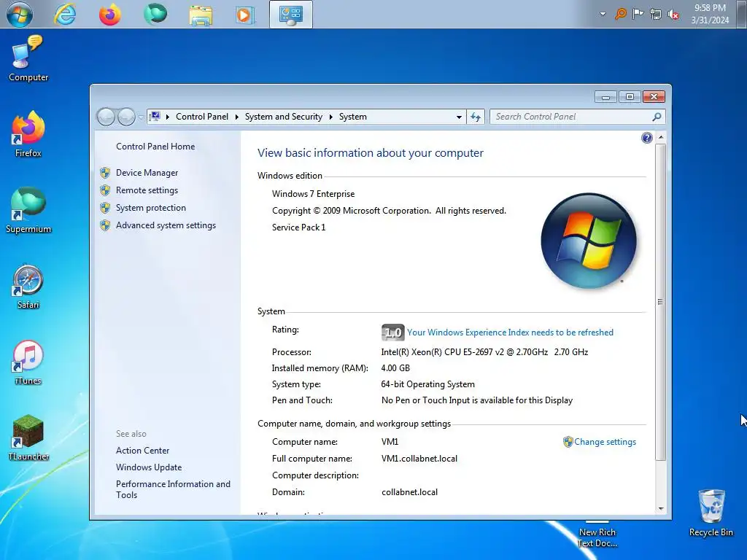This screenshot has width=747, height=560.
Task: Click the 4.00 GB memory value
Action: coord(395,368)
